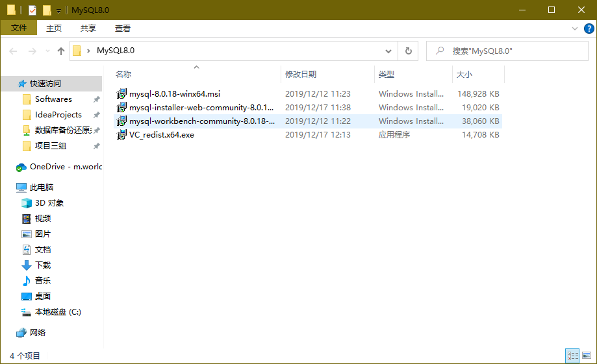Expand the ribbon with chevron arrow

coord(574,28)
